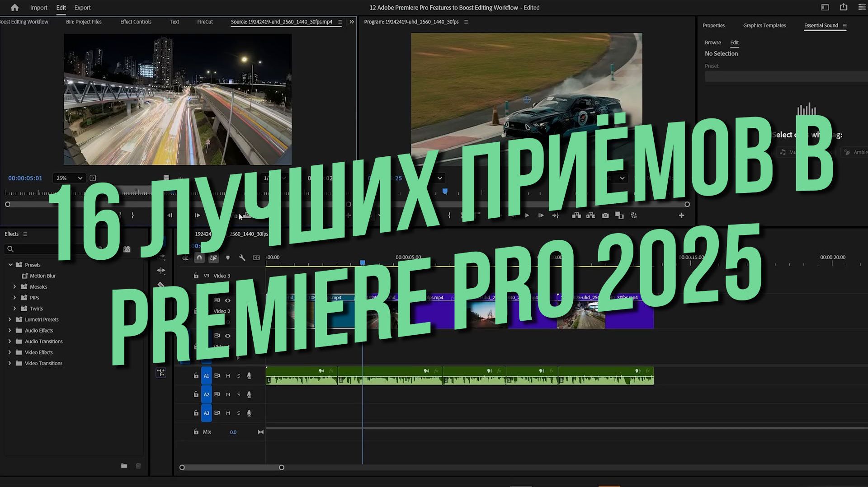Switch to the Import tab
The image size is (868, 487).
click(x=38, y=8)
